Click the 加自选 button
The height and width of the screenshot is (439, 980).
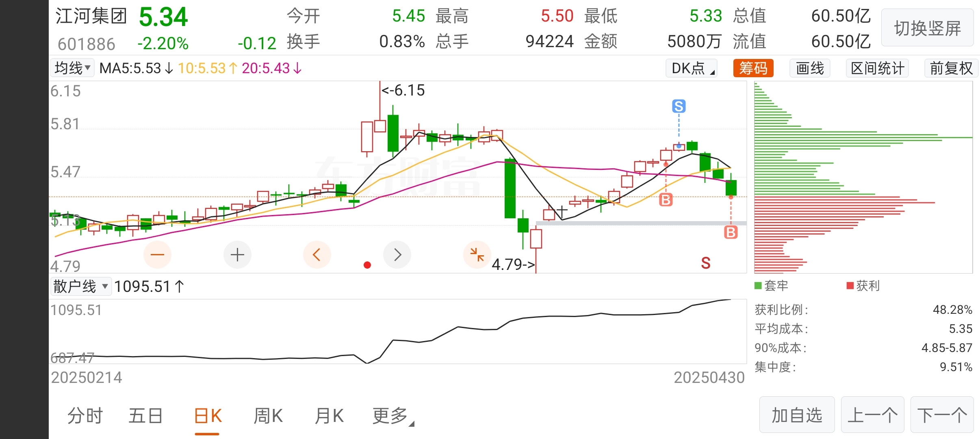click(797, 415)
